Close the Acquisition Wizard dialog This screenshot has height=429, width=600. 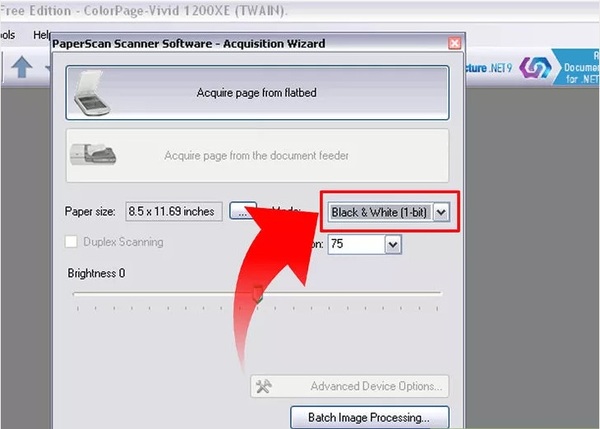coord(454,44)
